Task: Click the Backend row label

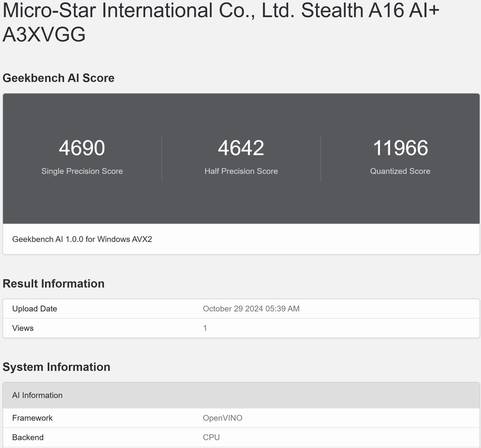Action: click(x=28, y=437)
